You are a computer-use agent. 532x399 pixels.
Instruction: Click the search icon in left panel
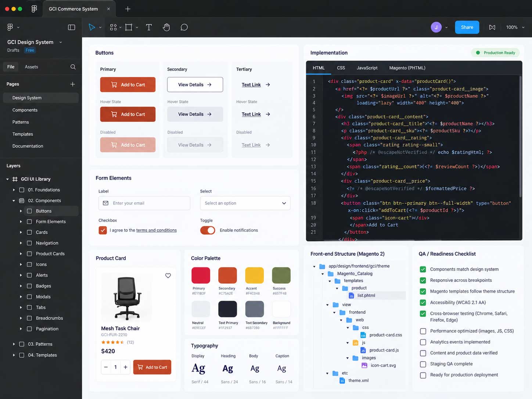tap(73, 67)
